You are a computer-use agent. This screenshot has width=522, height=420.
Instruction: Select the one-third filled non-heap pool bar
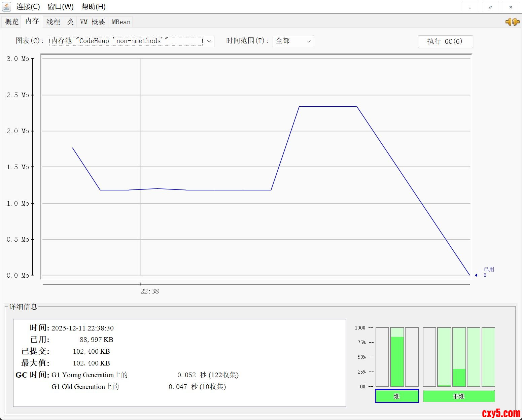(x=459, y=357)
